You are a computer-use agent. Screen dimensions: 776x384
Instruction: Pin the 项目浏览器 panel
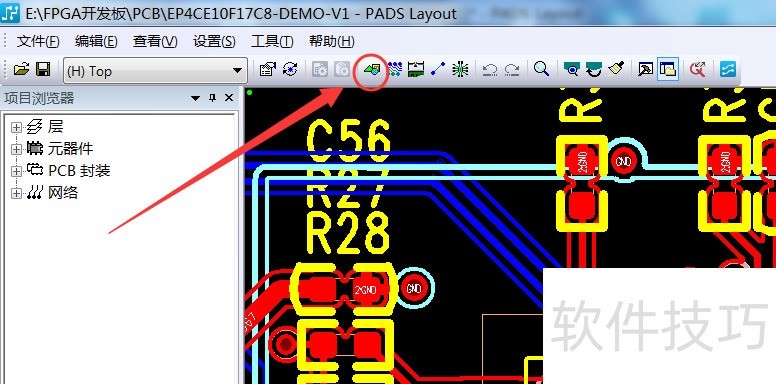tap(212, 98)
